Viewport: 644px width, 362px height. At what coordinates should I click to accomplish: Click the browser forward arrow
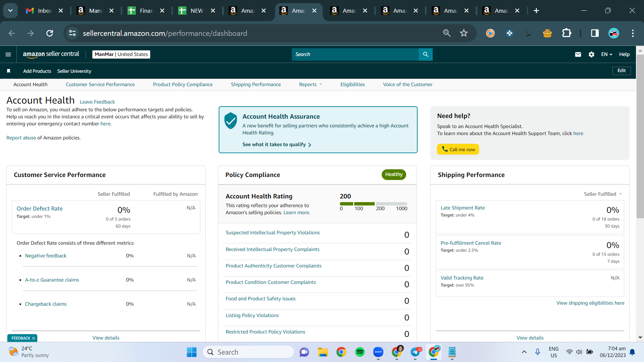click(x=31, y=33)
